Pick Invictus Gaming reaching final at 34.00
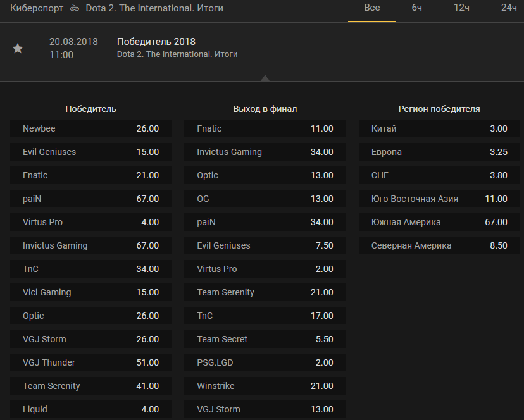Viewport: 524px width, 420px height. click(x=265, y=152)
